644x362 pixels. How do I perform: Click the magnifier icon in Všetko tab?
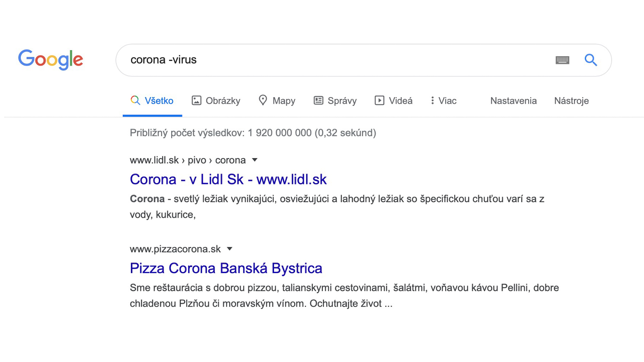(135, 101)
